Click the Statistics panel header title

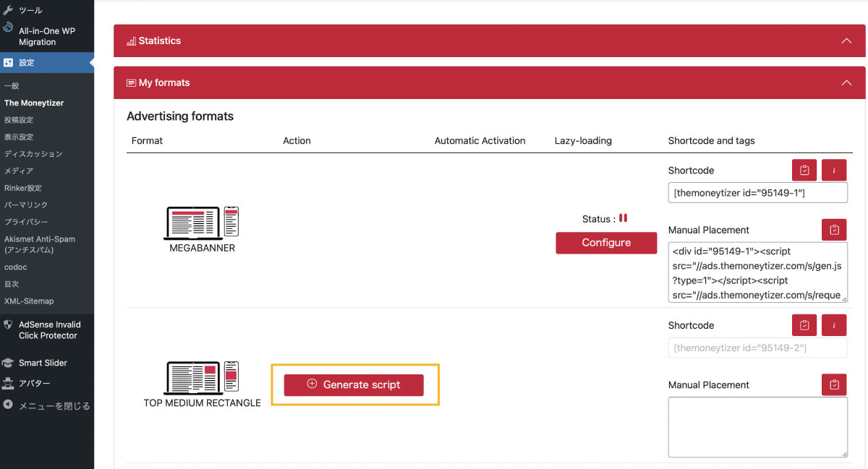coord(160,41)
